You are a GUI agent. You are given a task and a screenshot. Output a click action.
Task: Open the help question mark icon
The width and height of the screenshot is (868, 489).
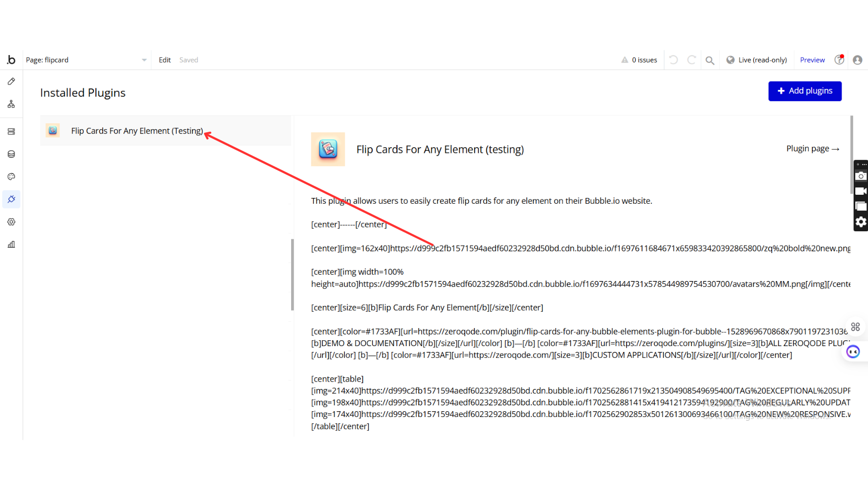coord(839,60)
